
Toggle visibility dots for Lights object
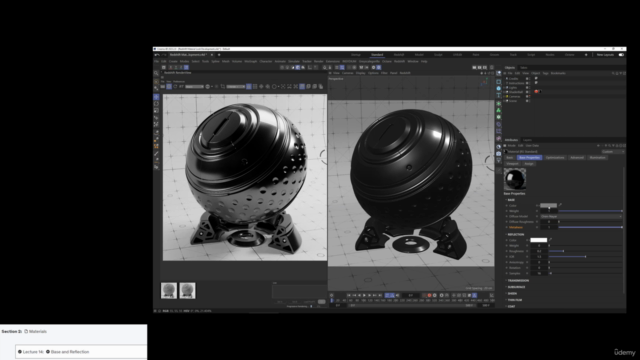tap(529, 87)
